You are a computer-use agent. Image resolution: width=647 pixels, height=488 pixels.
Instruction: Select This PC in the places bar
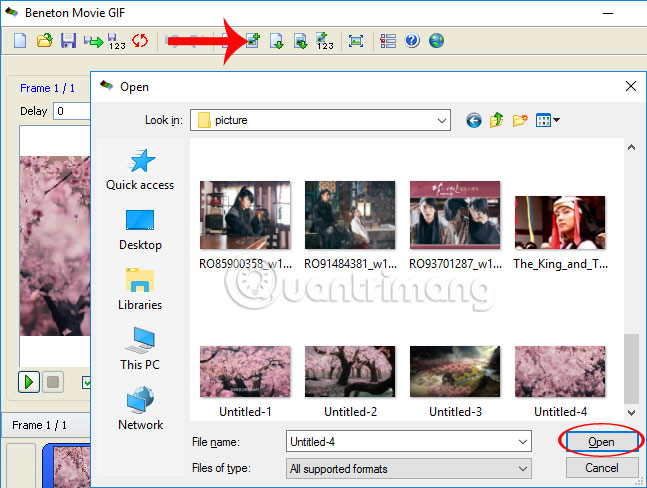140,349
